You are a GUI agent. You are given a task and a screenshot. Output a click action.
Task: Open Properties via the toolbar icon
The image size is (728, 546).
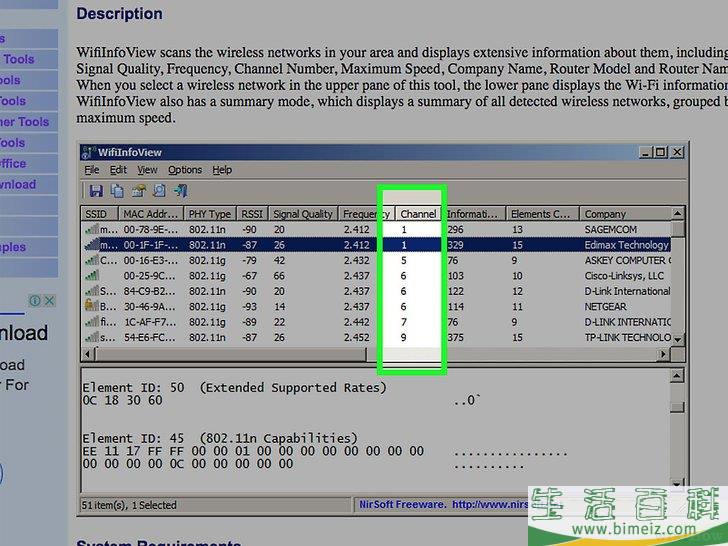click(x=139, y=191)
